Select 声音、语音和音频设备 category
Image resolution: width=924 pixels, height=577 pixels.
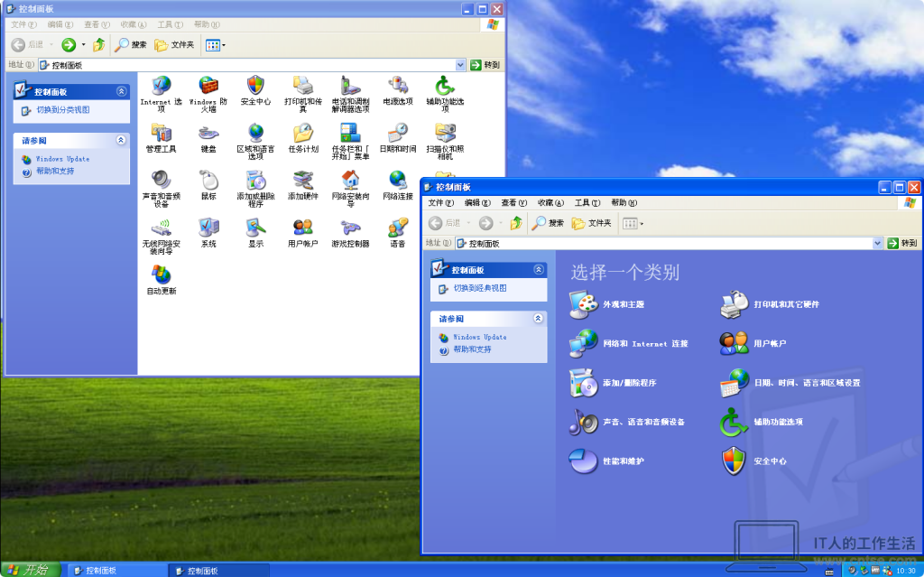(627, 422)
